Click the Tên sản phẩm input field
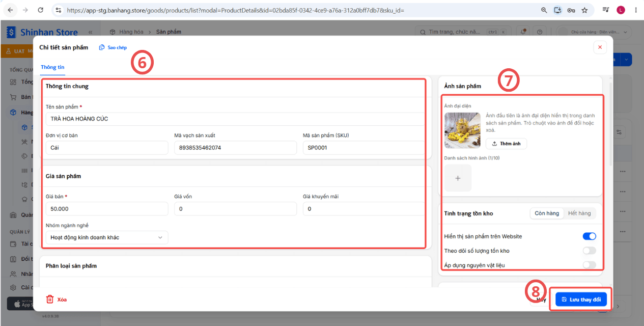This screenshot has width=644, height=326. (235, 119)
